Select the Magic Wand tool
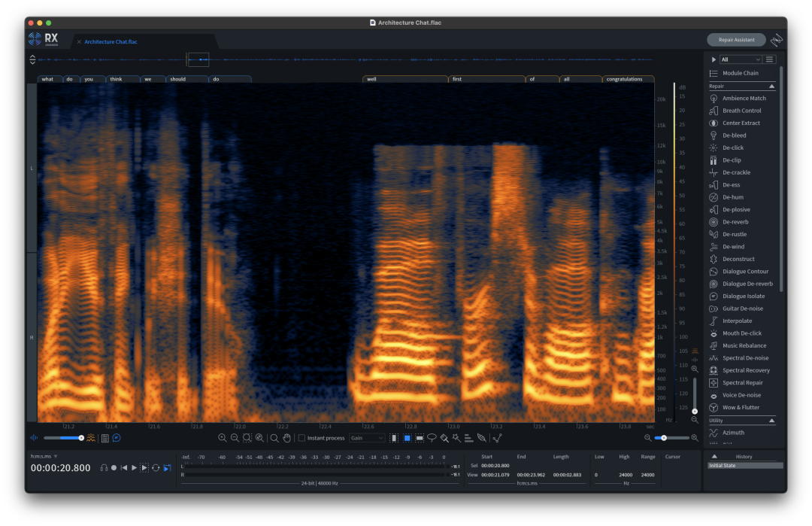The height and width of the screenshot is (526, 812). point(456,438)
